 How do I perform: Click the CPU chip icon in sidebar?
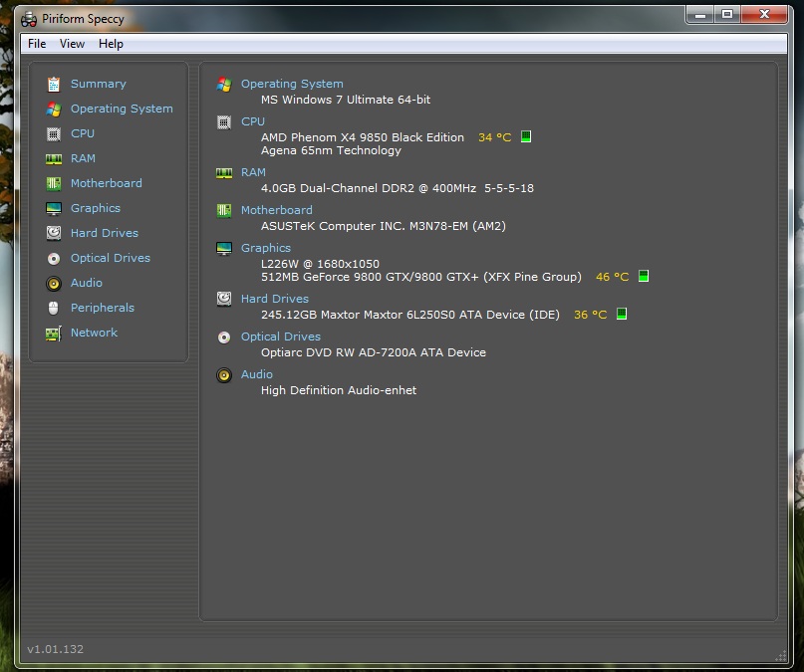click(x=54, y=133)
